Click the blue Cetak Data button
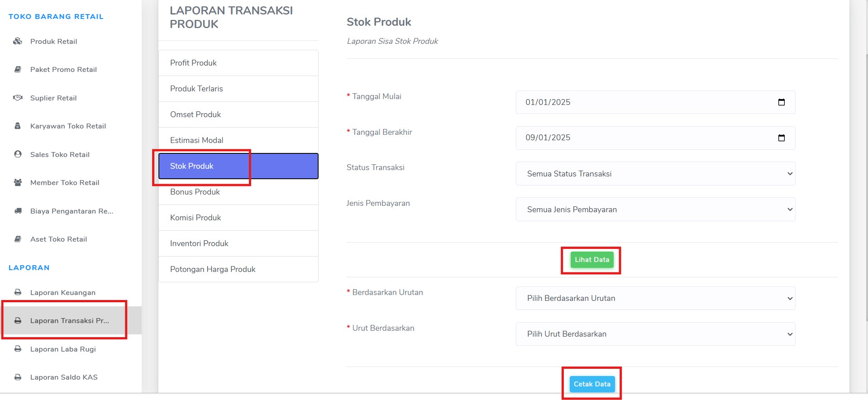The height and width of the screenshot is (400, 868). (592, 384)
